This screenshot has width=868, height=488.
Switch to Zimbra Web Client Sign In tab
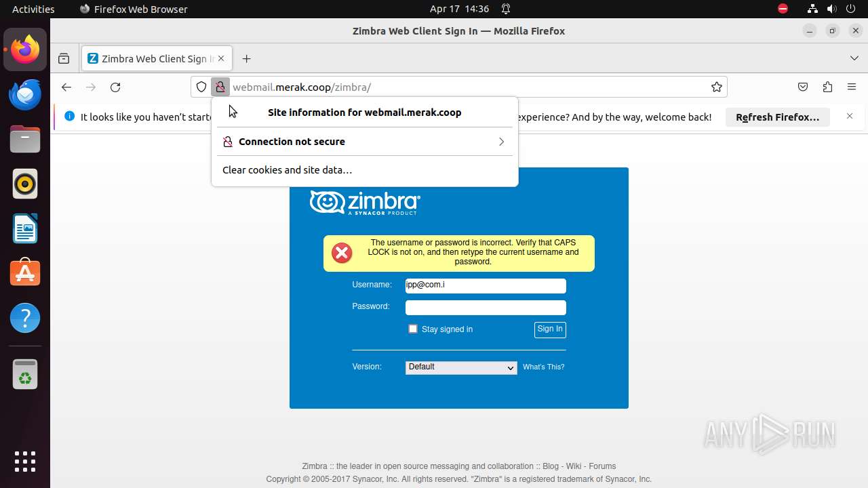(x=157, y=59)
